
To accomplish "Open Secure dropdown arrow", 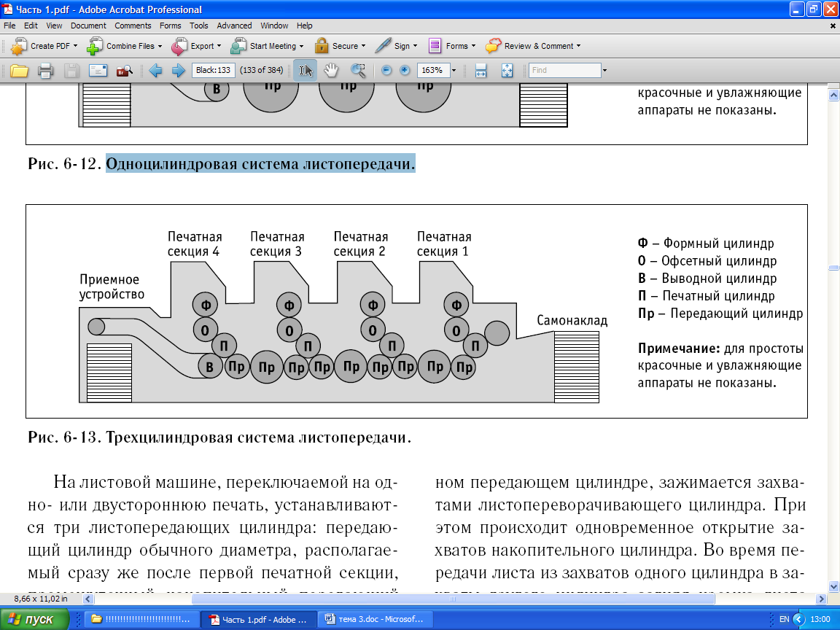I will [x=363, y=46].
